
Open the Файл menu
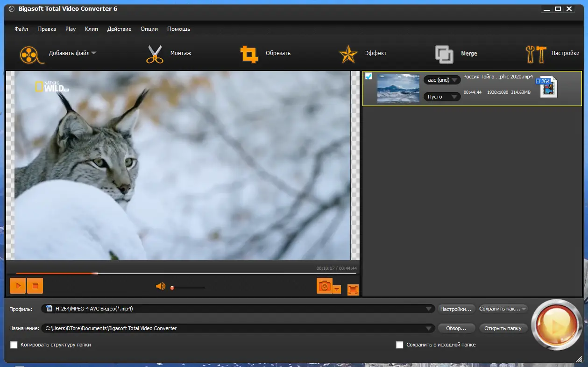[21, 29]
